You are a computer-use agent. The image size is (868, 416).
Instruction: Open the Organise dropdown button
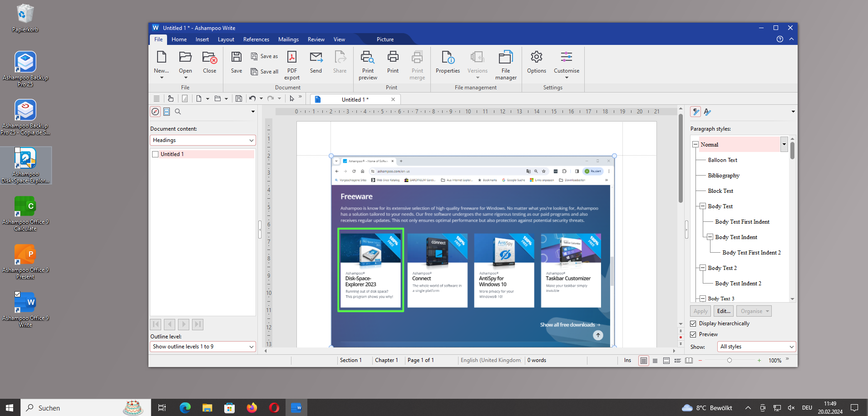point(754,311)
